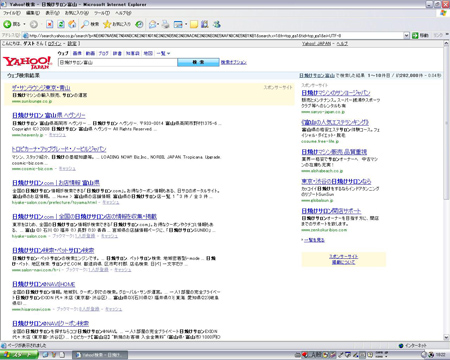Open the ツール(T) menu
Screen dimensions: 450x360
pyautogui.click(x=102, y=13)
